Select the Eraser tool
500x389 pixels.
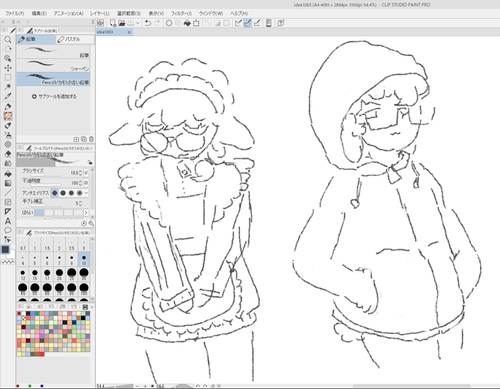[8, 154]
